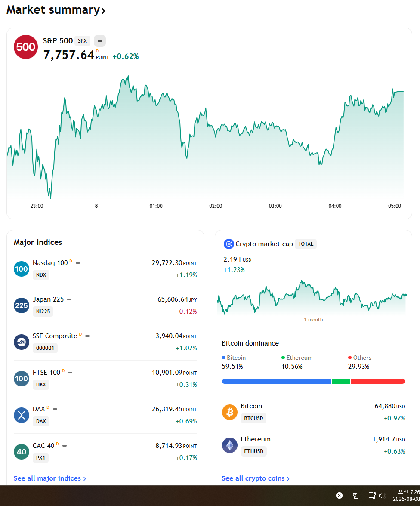
Task: Click the DAX value 26,319.45
Action: (167, 409)
